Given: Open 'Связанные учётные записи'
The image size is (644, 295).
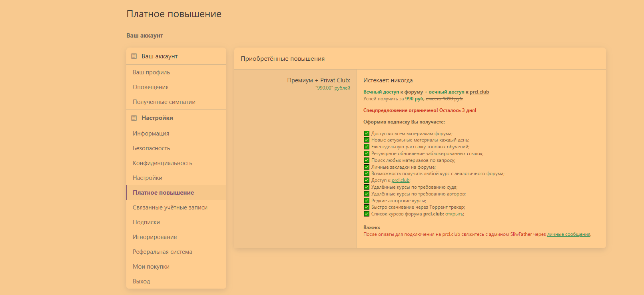Looking at the screenshot, I should click(x=170, y=207).
